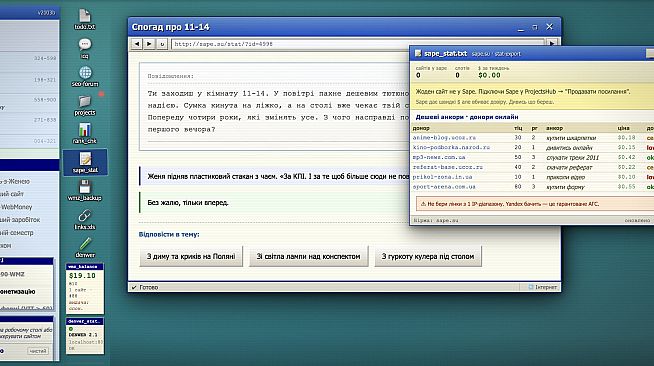Click the go arrow beside the address bar
The height and width of the screenshot is (366, 654).
[x=551, y=43]
